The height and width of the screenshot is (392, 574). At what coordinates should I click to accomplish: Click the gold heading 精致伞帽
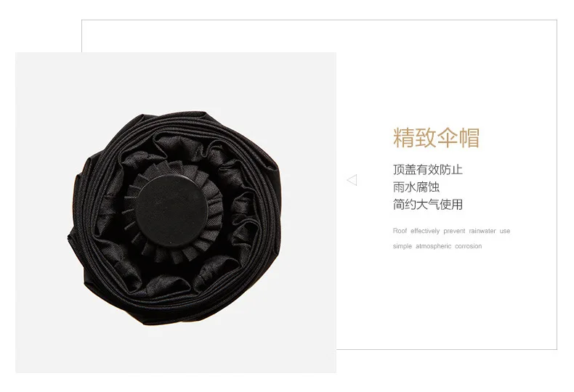click(437, 138)
